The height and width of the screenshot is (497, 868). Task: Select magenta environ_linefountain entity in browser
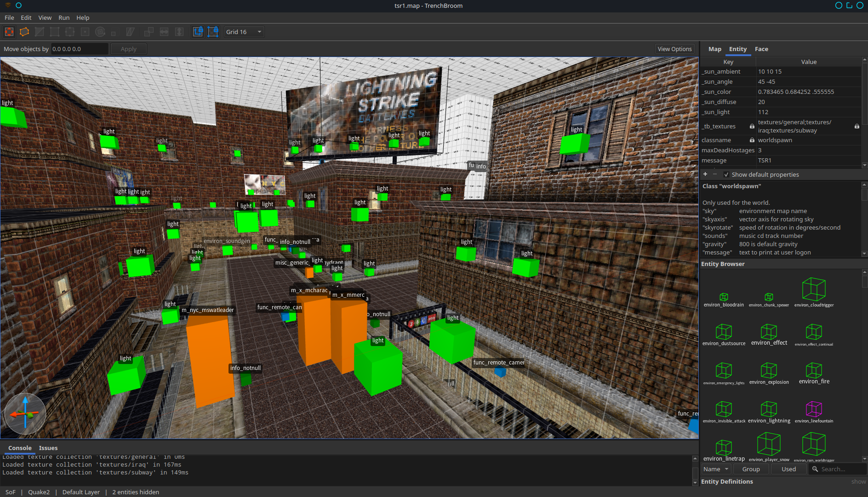[x=814, y=412]
